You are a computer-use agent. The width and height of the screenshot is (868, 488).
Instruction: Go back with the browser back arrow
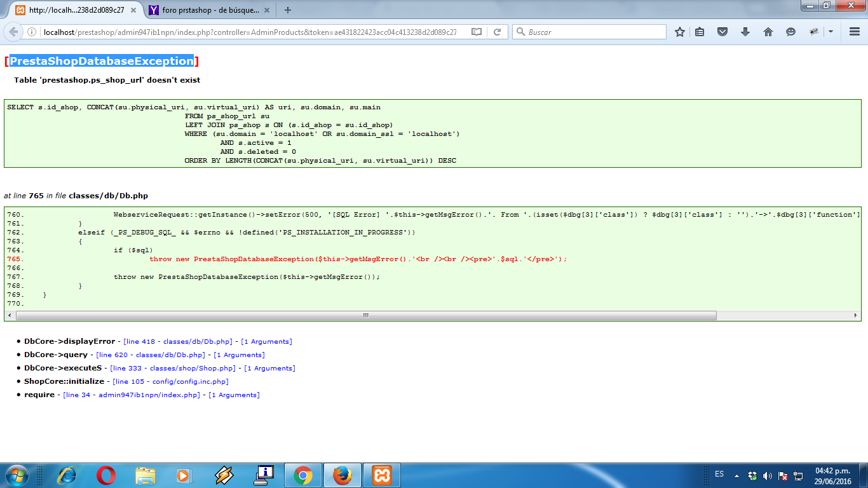[x=13, y=32]
